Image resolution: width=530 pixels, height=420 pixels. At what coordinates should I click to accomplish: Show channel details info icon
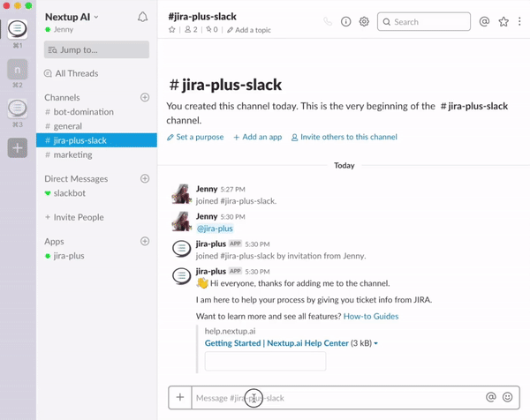click(346, 22)
